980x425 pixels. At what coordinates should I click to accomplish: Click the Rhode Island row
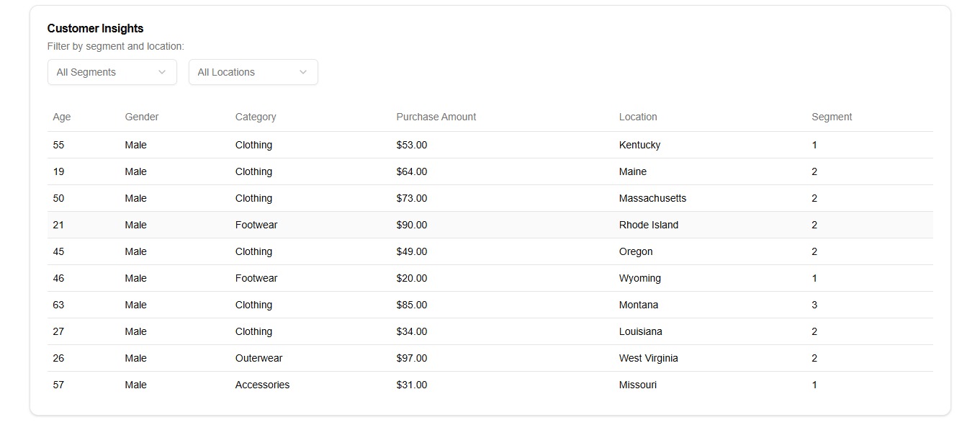click(x=490, y=225)
